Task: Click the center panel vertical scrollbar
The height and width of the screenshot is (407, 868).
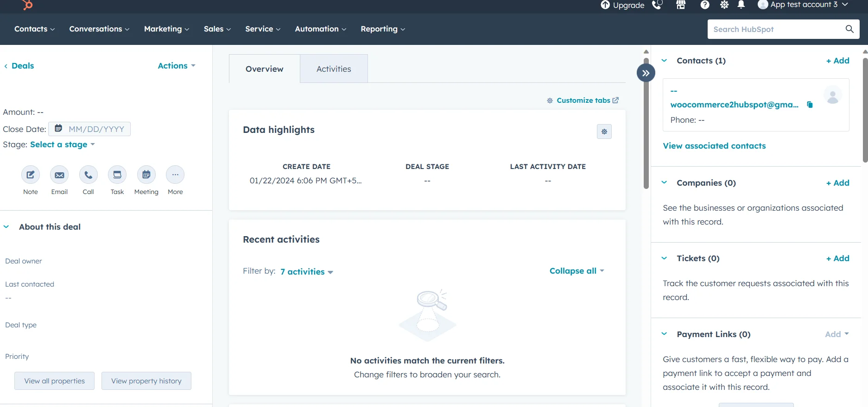Action: click(646, 124)
